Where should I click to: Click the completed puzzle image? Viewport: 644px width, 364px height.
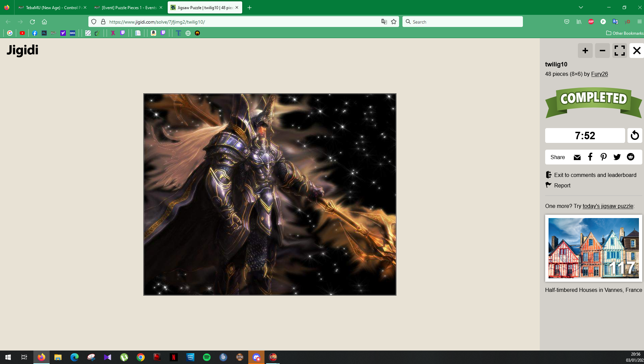(270, 194)
